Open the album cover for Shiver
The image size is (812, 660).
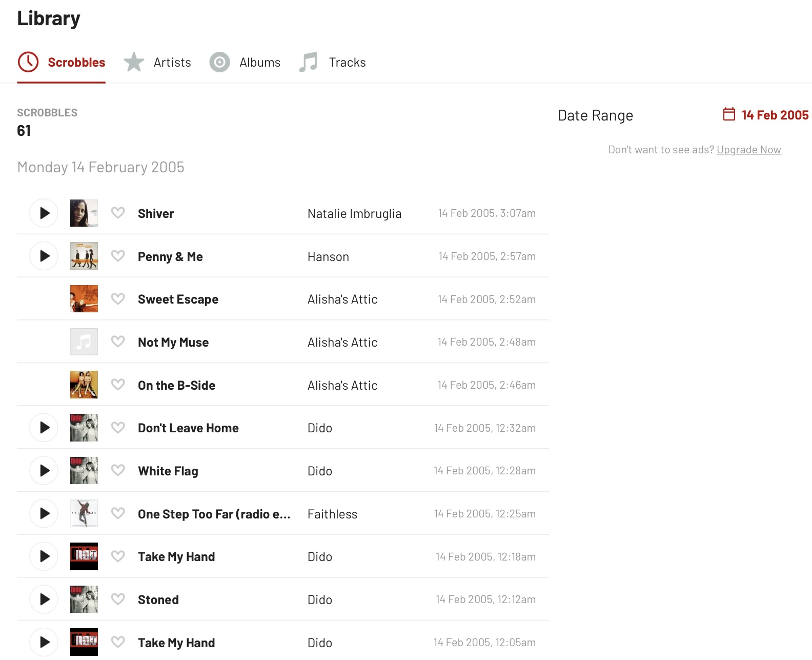pyautogui.click(x=84, y=213)
